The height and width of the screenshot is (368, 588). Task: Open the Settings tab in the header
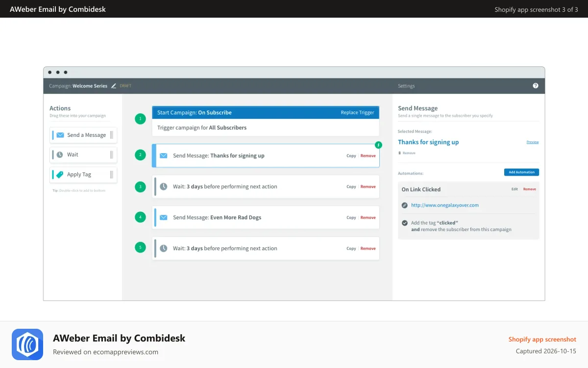[x=406, y=86]
